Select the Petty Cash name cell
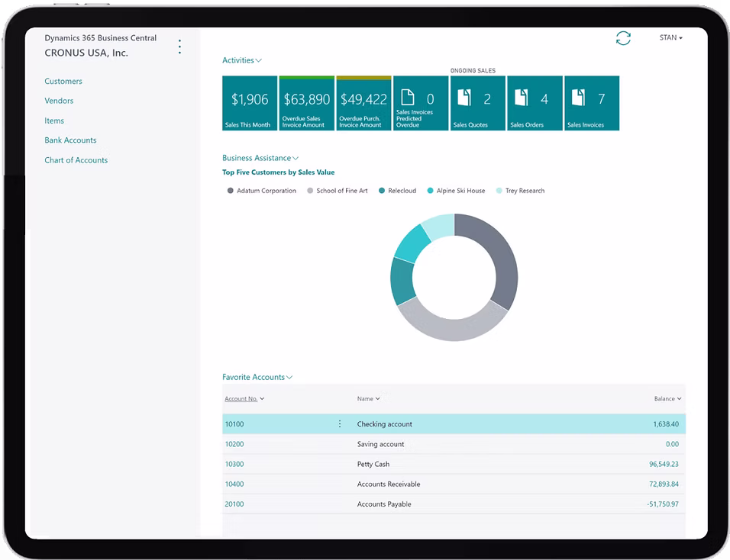This screenshot has height=560, width=730. pos(373,464)
